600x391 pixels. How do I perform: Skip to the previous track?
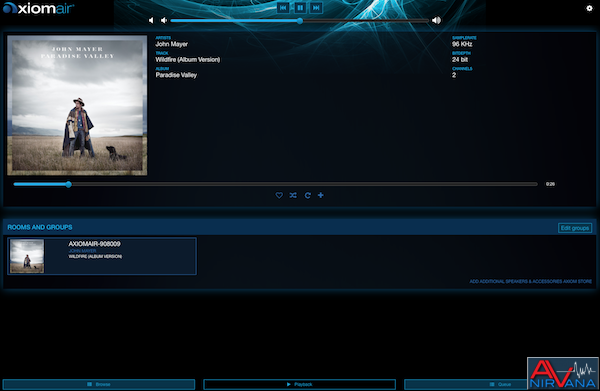coord(283,8)
